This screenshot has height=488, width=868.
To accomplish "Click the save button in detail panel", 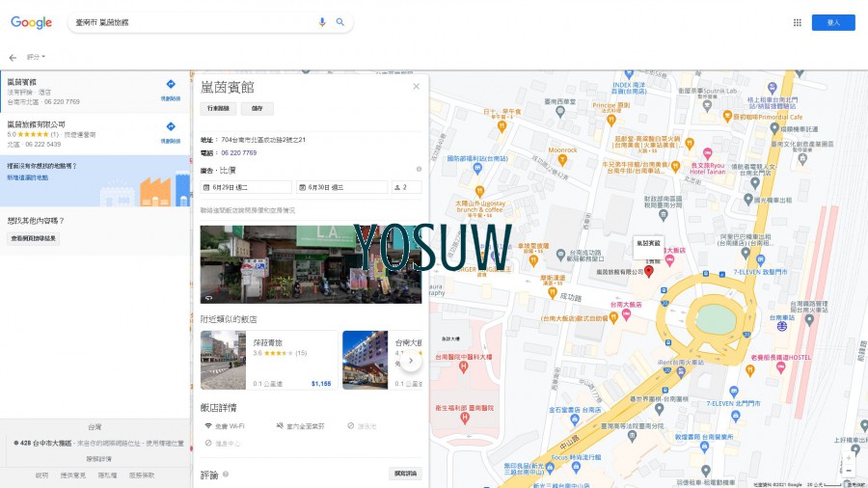I will 257,108.
